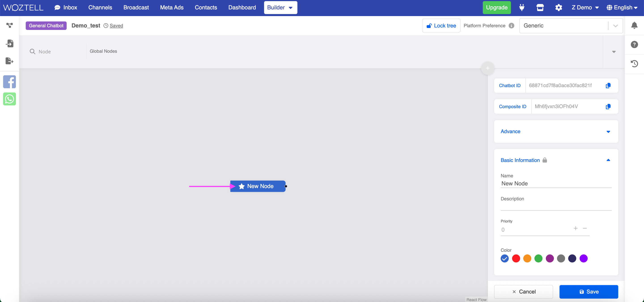Select the magenta-purple color swatch
This screenshot has height=302, width=644.
(549, 258)
